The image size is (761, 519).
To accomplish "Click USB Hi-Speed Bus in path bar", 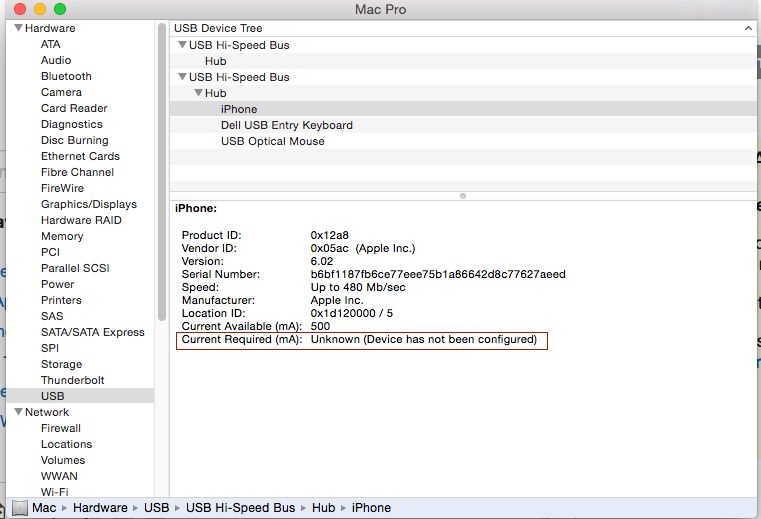I will [240, 508].
